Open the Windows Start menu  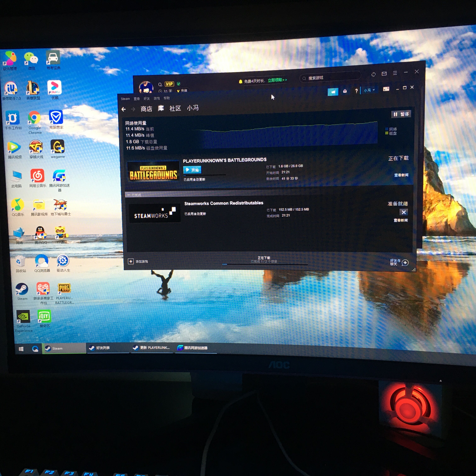coord(21,349)
